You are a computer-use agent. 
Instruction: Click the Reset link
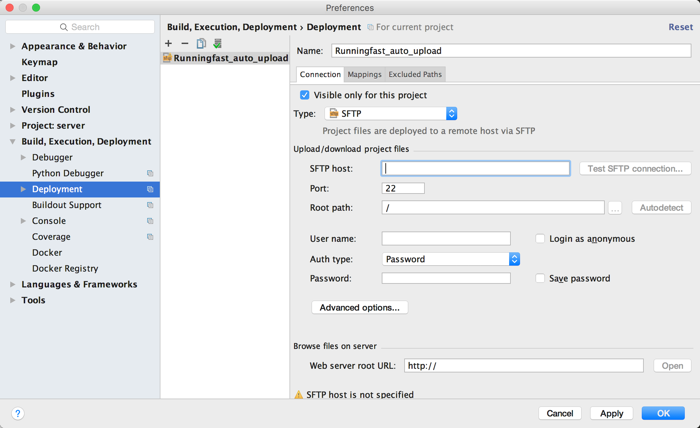(680, 27)
